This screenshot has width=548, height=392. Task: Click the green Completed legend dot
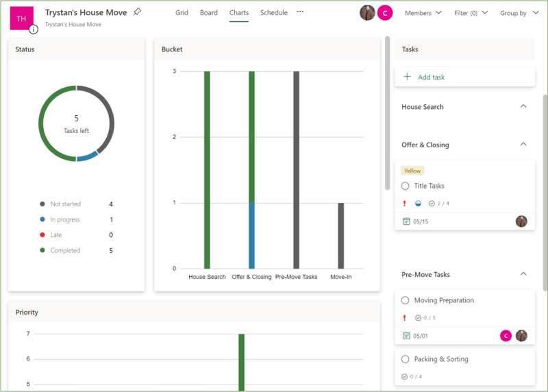pyautogui.click(x=42, y=250)
